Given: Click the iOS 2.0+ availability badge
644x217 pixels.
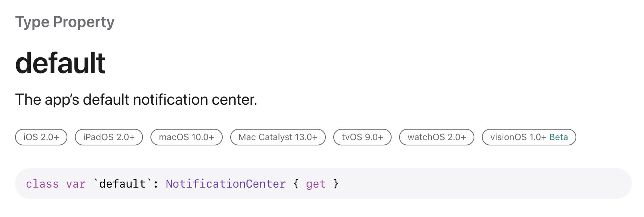Looking at the screenshot, I should (x=41, y=137).
